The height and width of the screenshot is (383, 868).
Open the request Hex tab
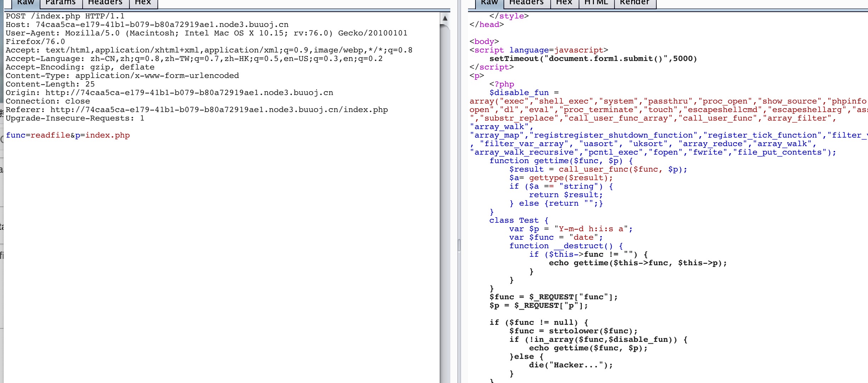pyautogui.click(x=143, y=3)
